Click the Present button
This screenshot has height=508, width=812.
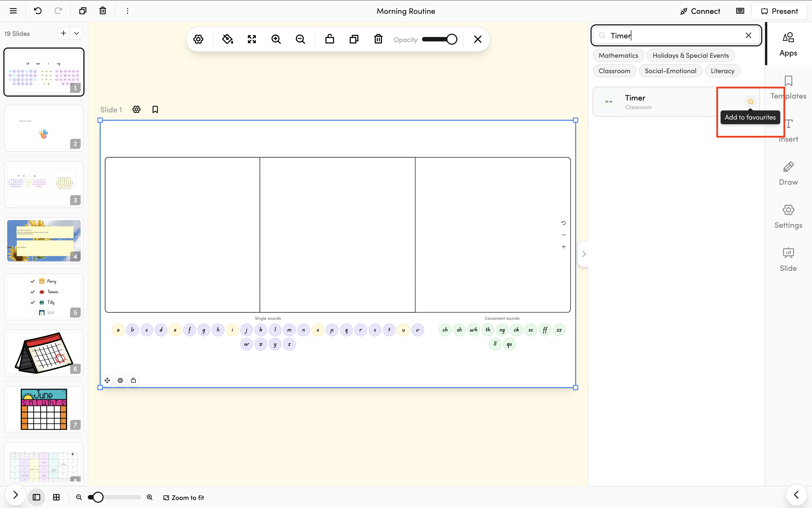tap(779, 11)
